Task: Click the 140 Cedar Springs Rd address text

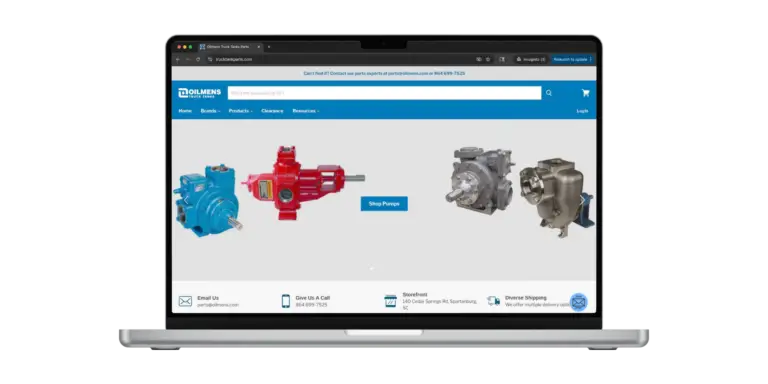Action: click(439, 304)
